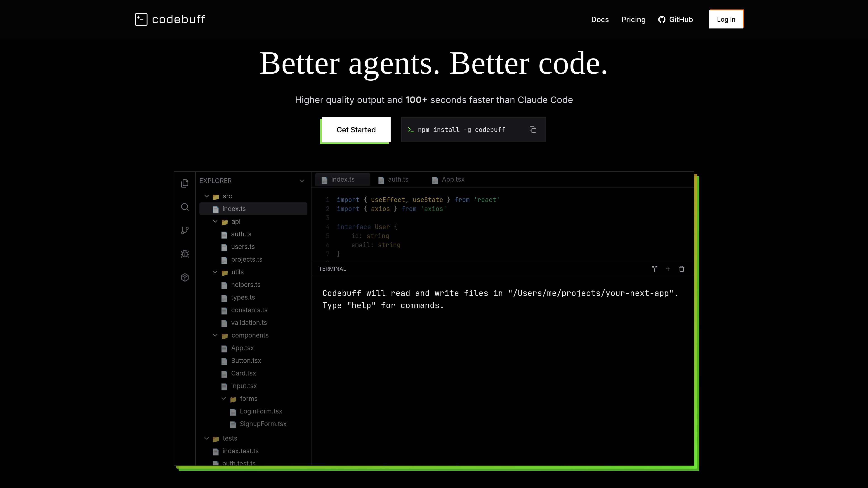Click the file icon on the App.tsx tab

pyautogui.click(x=435, y=180)
